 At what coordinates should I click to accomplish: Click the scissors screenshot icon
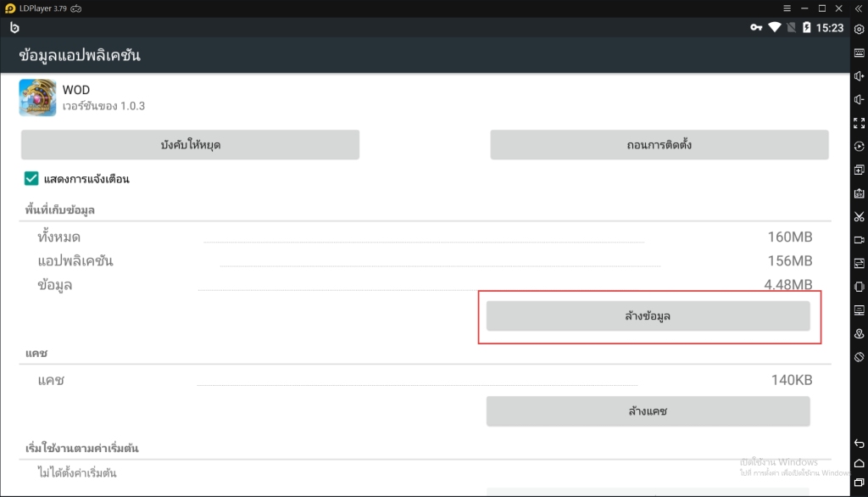(859, 216)
